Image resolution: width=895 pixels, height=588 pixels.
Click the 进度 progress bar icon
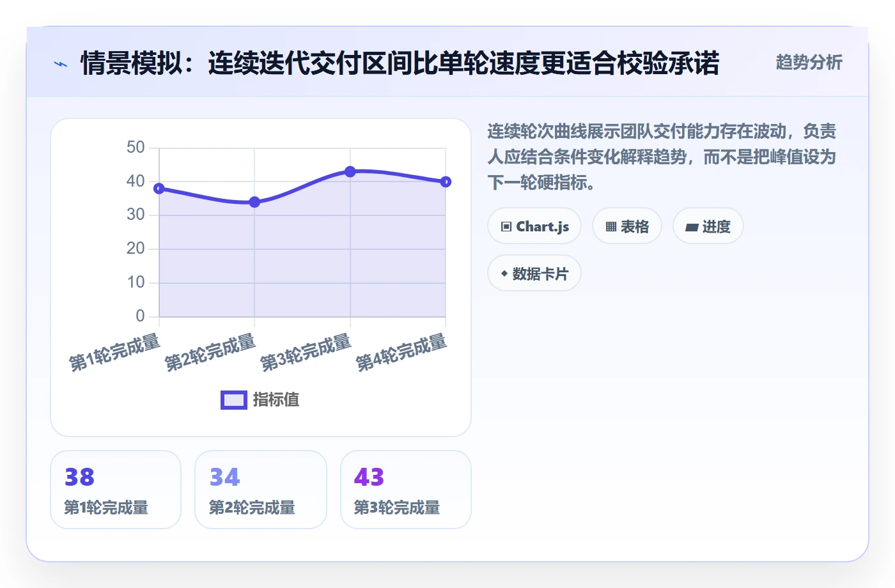coord(692,227)
